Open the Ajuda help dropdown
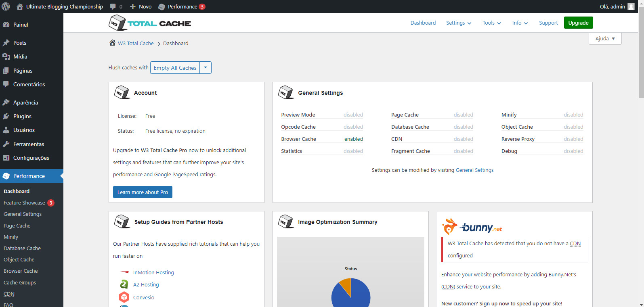The height and width of the screenshot is (307, 644). tap(605, 38)
